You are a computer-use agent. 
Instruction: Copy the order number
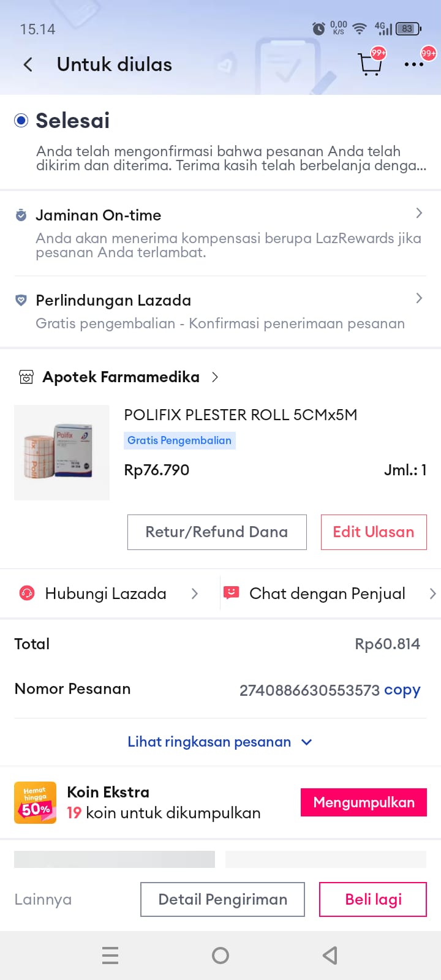click(402, 690)
